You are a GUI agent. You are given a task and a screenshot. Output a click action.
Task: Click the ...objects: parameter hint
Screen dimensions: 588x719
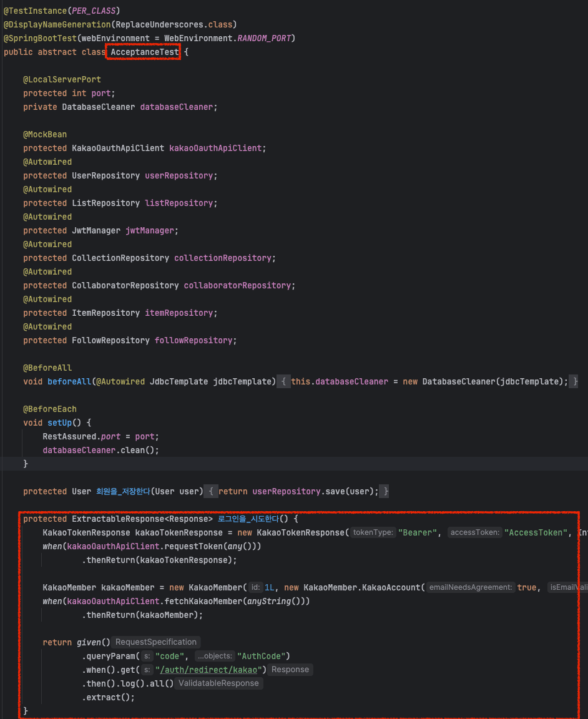215,656
